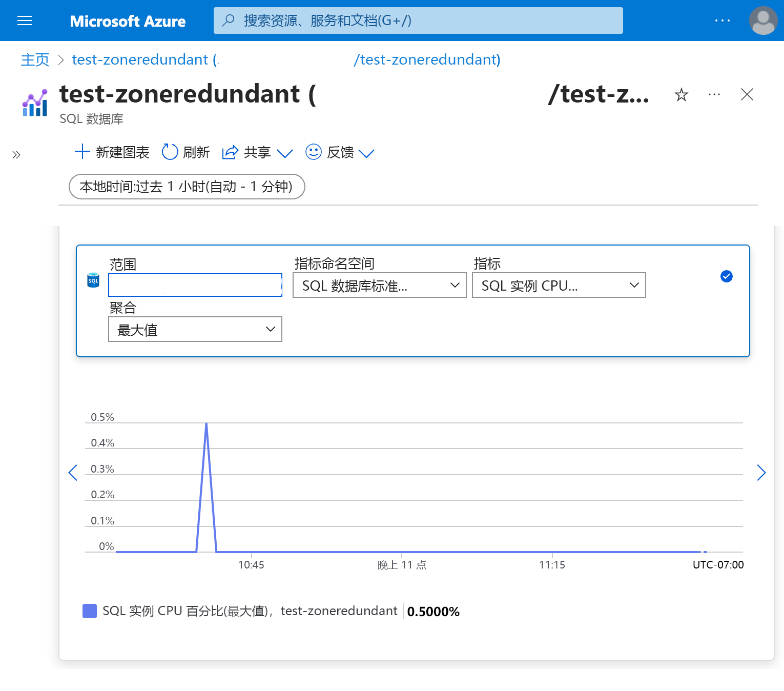This screenshot has width=784, height=691.
Task: Click the CPU spike on chart
Action: 207,425
